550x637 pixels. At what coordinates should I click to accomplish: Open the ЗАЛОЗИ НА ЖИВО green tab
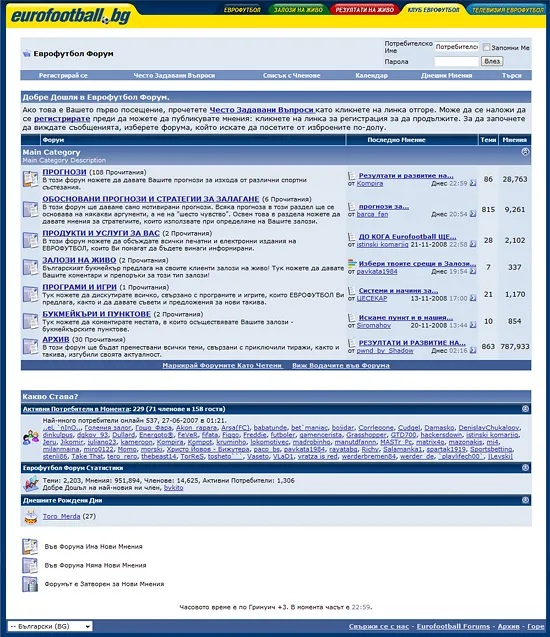[299, 9]
